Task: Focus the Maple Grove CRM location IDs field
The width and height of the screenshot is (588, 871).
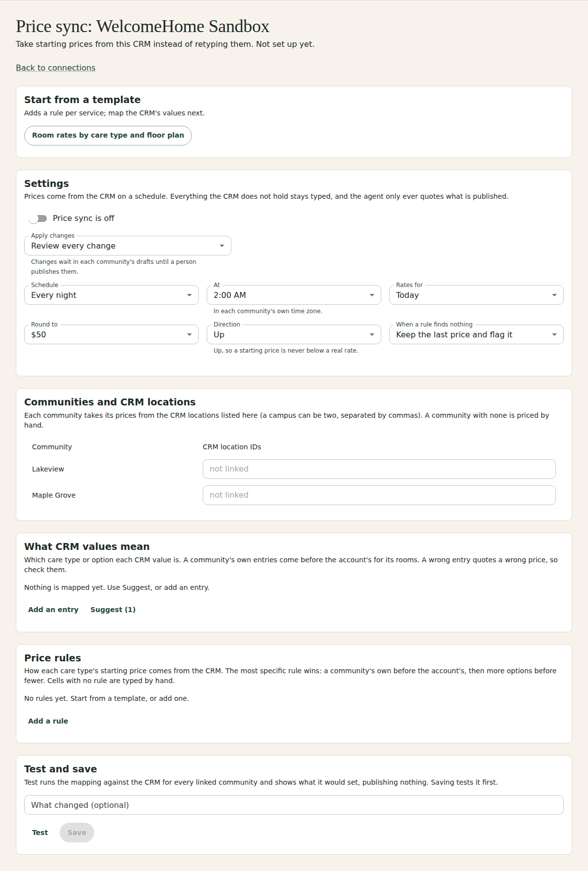Action: click(x=379, y=495)
